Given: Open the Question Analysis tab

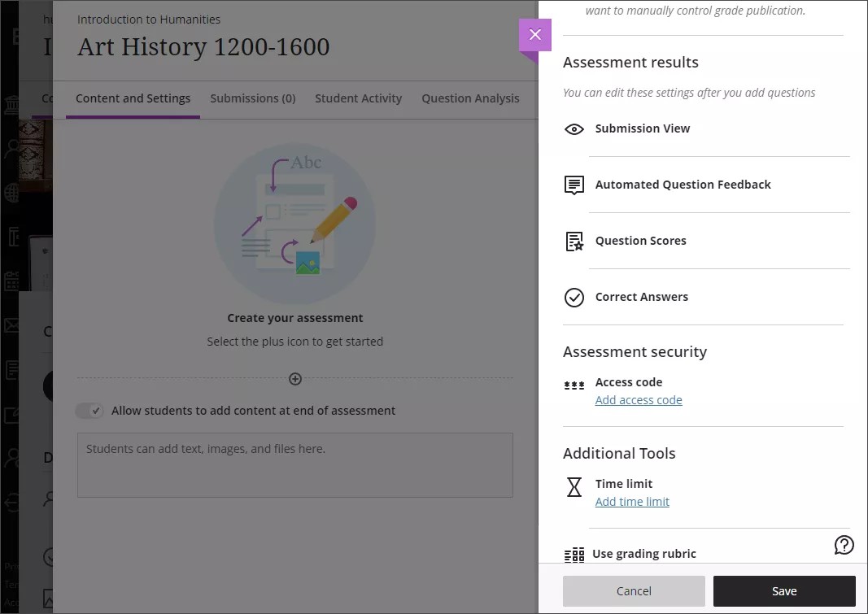Looking at the screenshot, I should tap(470, 98).
